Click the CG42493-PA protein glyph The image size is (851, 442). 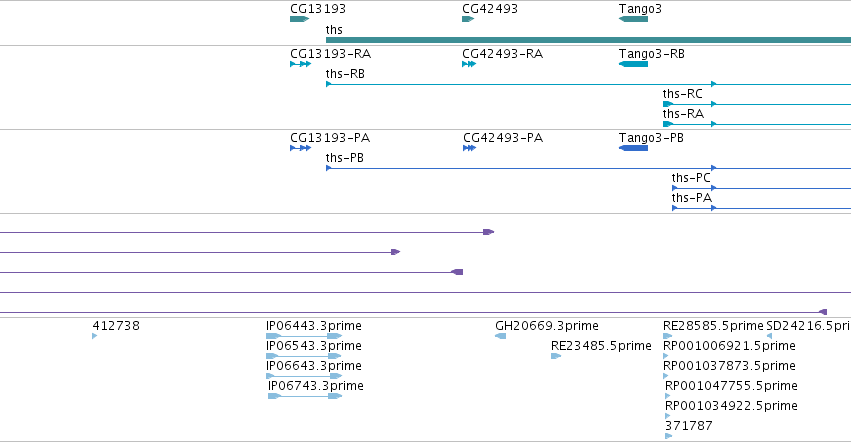pos(469,148)
